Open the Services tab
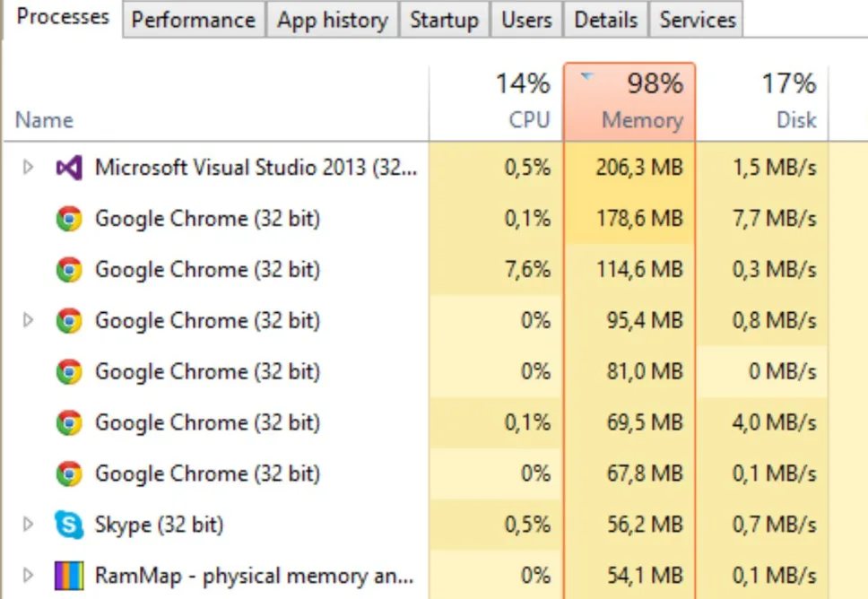This screenshot has height=599, width=868. (697, 20)
